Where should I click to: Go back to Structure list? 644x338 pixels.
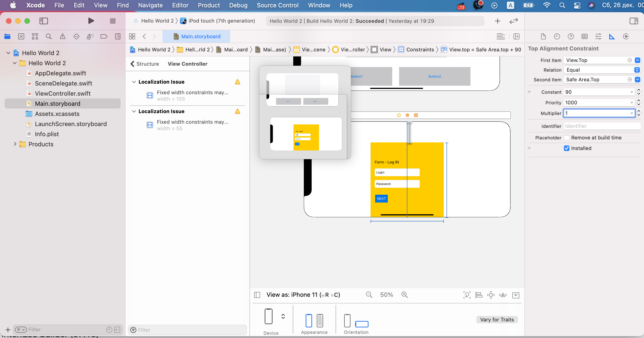pos(145,64)
